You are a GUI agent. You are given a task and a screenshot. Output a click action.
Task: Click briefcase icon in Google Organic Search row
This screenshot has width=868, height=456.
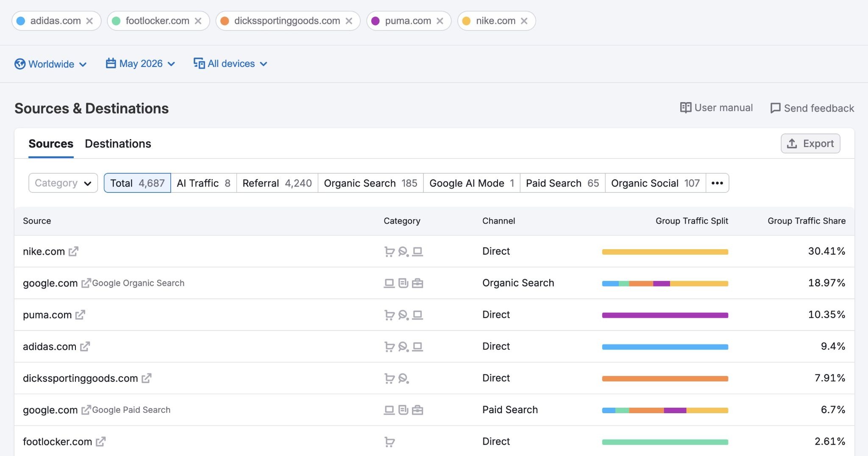coord(417,283)
